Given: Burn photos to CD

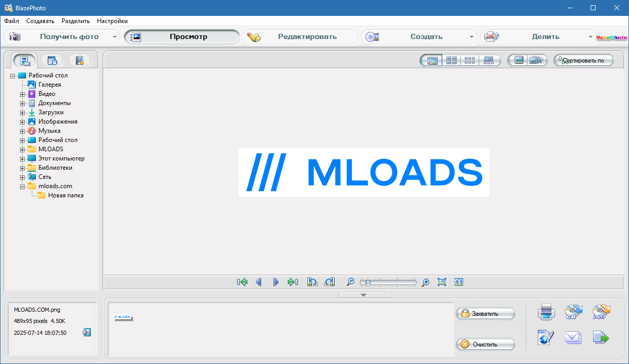Looking at the screenshot, I should [573, 311].
